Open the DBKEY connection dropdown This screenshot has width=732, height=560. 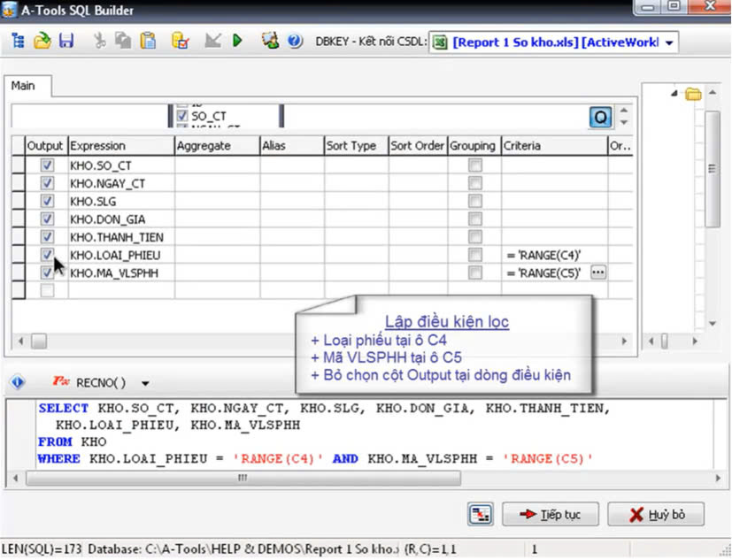tap(669, 43)
